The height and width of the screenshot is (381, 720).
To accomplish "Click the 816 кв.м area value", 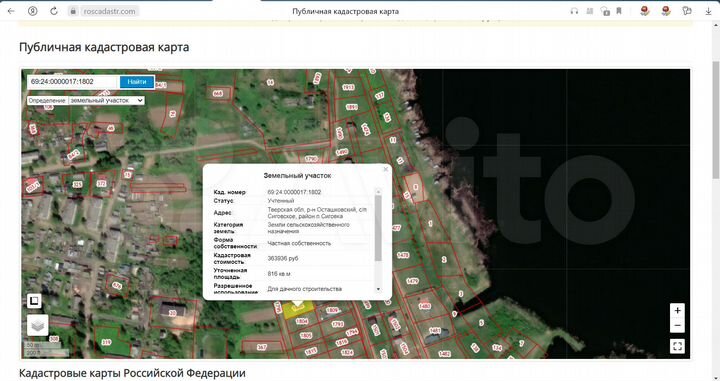I will pyautogui.click(x=279, y=274).
